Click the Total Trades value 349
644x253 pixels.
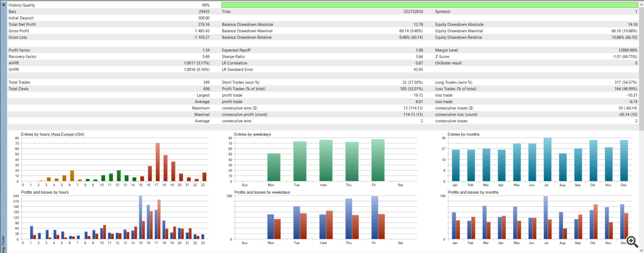tap(206, 82)
